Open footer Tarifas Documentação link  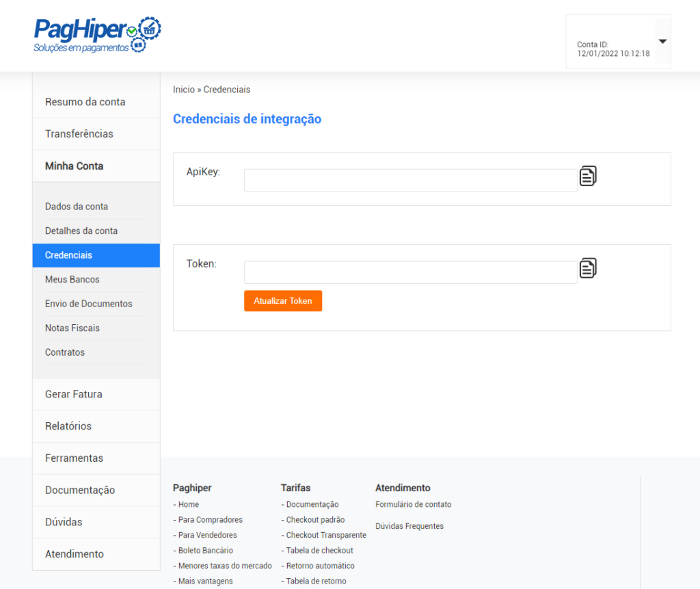point(312,504)
